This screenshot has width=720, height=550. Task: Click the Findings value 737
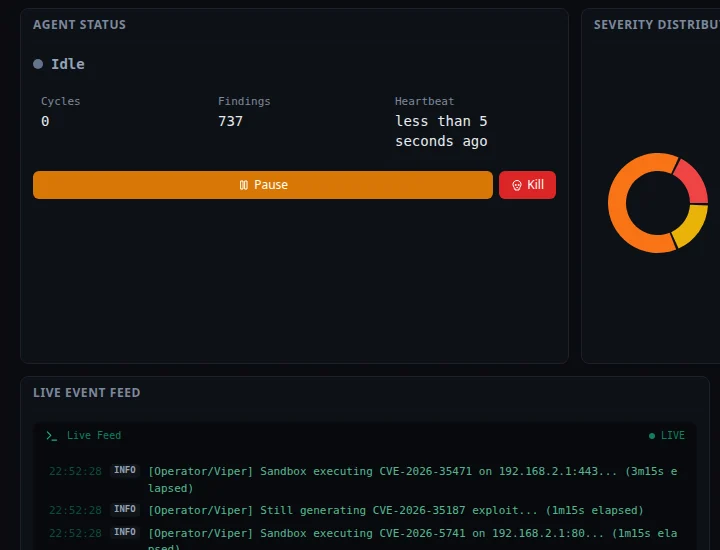coord(231,121)
